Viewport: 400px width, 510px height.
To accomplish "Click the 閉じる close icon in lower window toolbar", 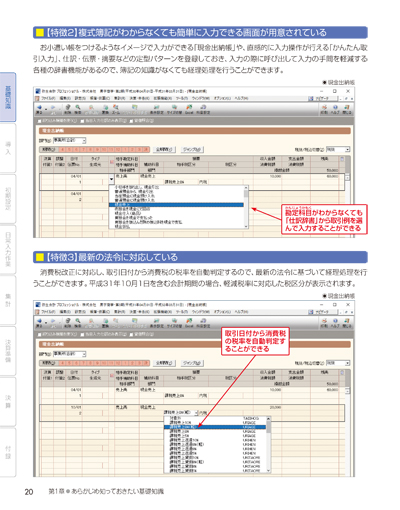I will click(347, 322).
